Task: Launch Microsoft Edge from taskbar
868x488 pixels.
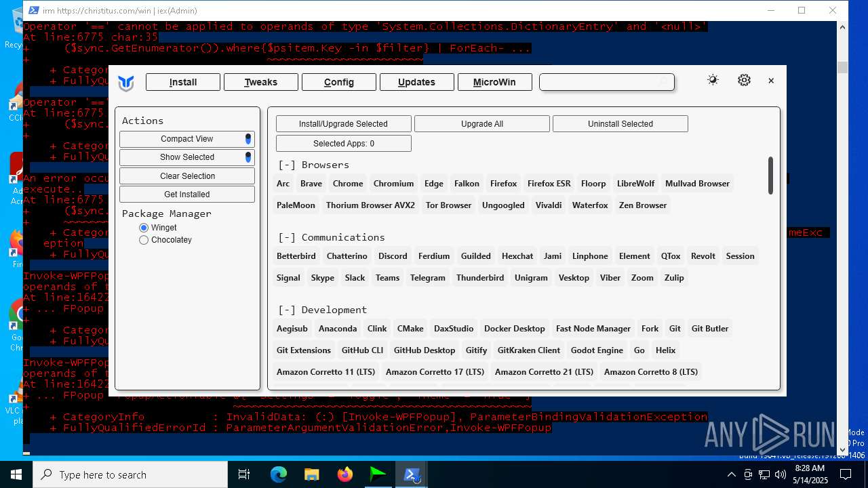Action: pos(279,474)
